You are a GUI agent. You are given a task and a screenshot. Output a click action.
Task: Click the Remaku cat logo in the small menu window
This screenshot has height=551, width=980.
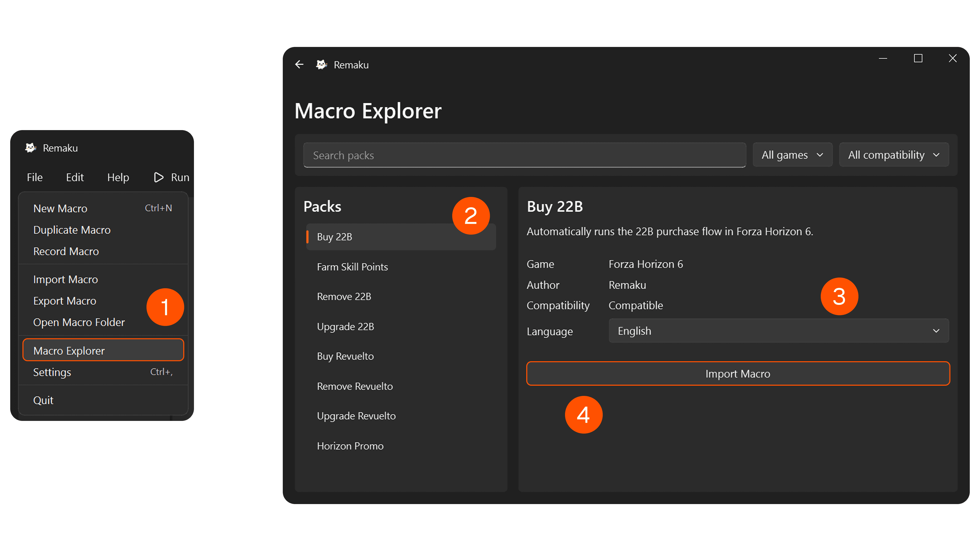click(30, 147)
